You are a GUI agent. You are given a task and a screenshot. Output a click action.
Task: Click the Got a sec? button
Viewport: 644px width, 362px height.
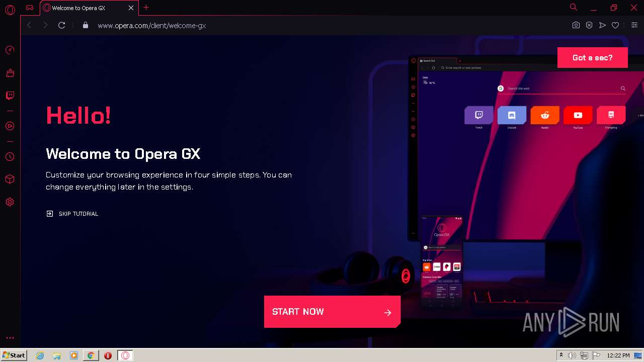point(592,57)
